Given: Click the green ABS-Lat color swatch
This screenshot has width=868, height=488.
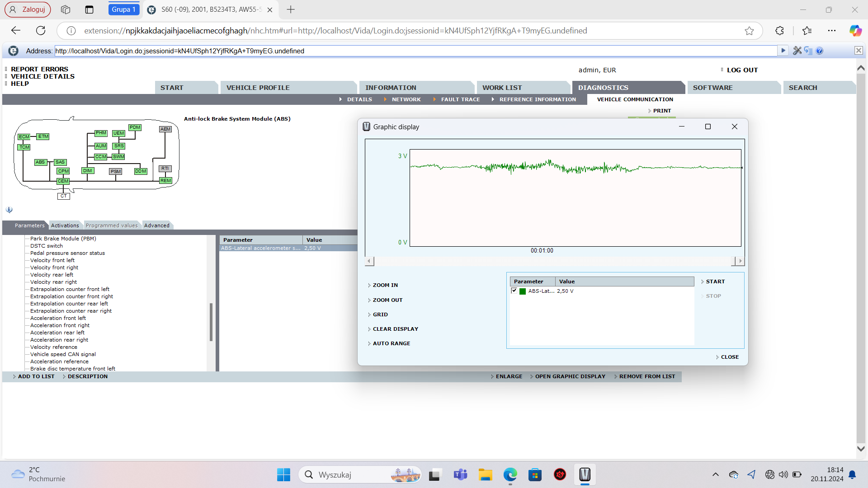Looking at the screenshot, I should 523,291.
